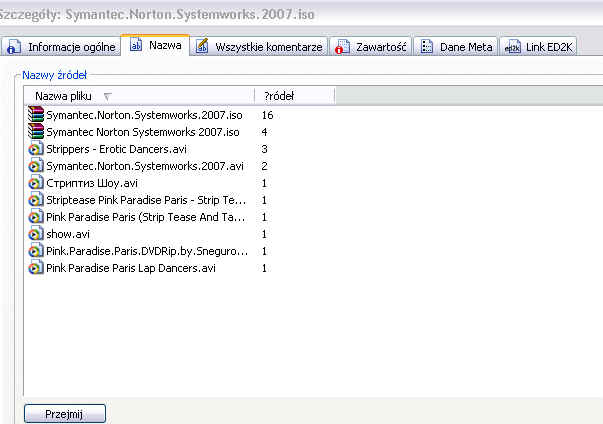Select the show.avi name

(x=68, y=234)
